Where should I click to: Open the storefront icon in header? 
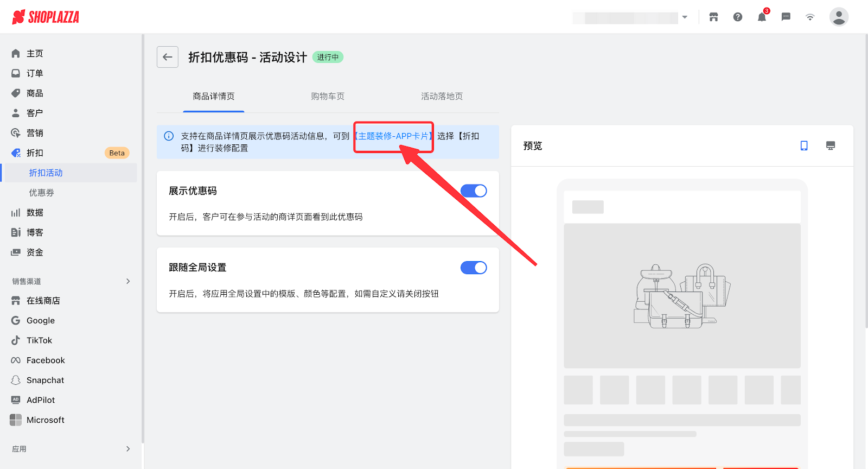[x=713, y=17]
